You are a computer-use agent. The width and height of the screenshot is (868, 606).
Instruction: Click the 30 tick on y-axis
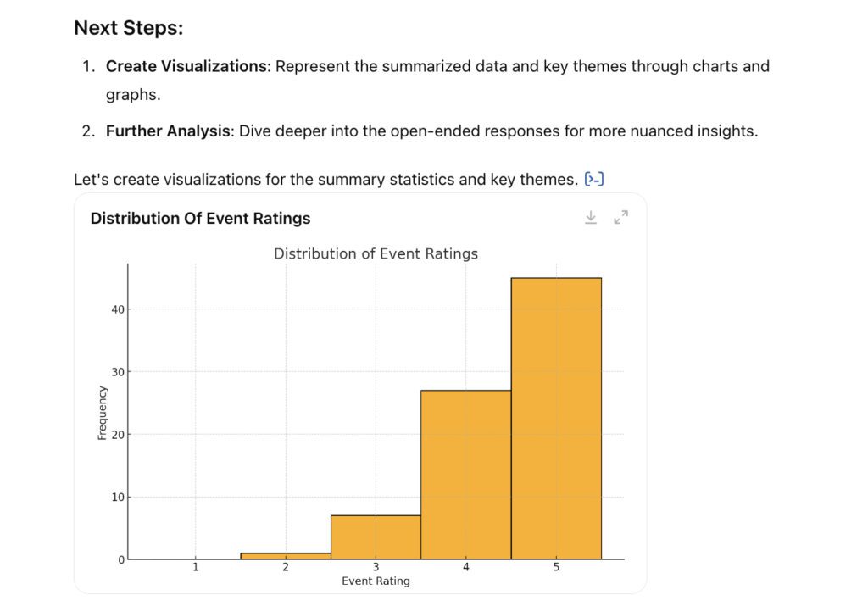[118, 372]
